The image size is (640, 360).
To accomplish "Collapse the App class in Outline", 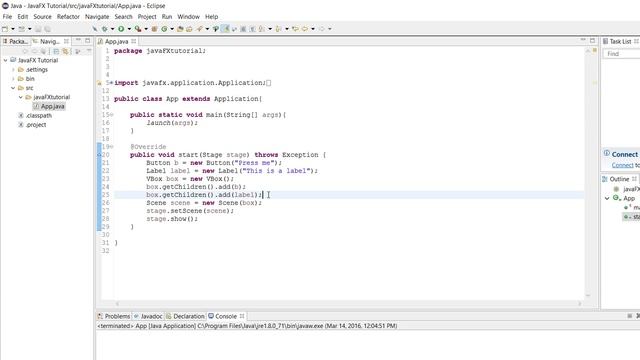I will tap(607, 198).
